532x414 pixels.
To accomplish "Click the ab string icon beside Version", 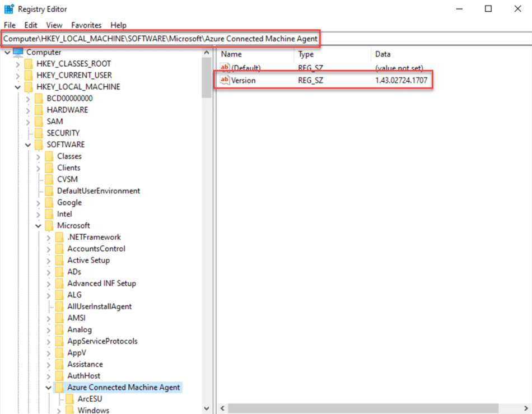I will click(x=224, y=80).
